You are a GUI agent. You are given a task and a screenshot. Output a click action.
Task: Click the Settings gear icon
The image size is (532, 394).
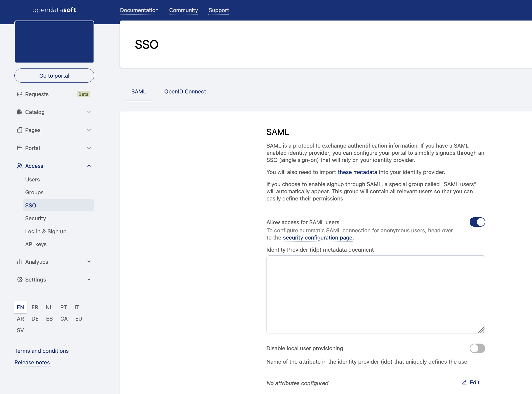click(20, 280)
